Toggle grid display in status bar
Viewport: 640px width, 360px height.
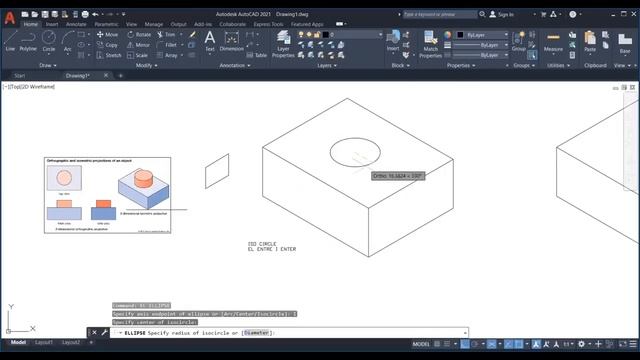[x=437, y=344]
